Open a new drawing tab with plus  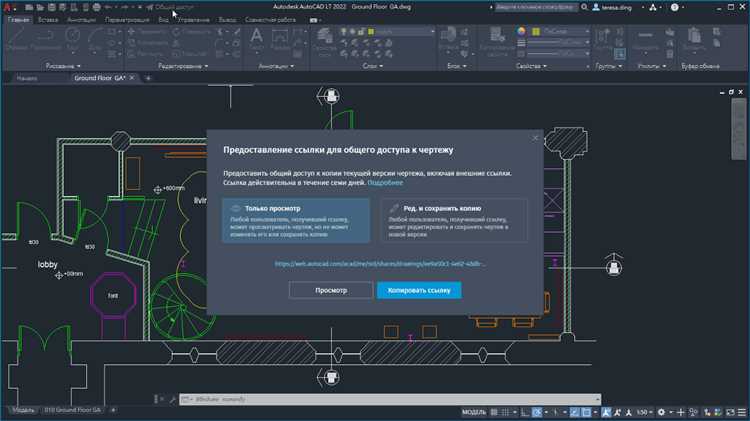point(148,77)
